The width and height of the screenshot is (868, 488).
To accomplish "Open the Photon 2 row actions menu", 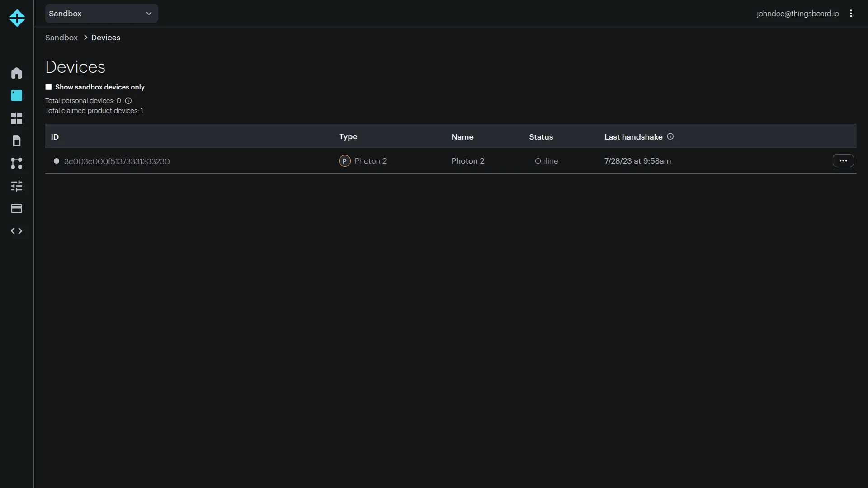I will point(843,161).
